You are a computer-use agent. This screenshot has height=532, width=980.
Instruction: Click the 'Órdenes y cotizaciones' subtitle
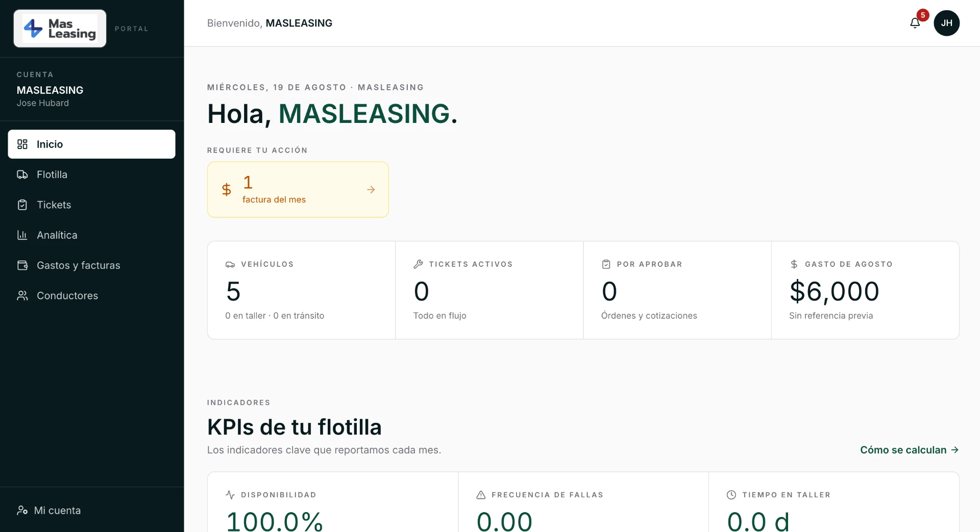649,316
